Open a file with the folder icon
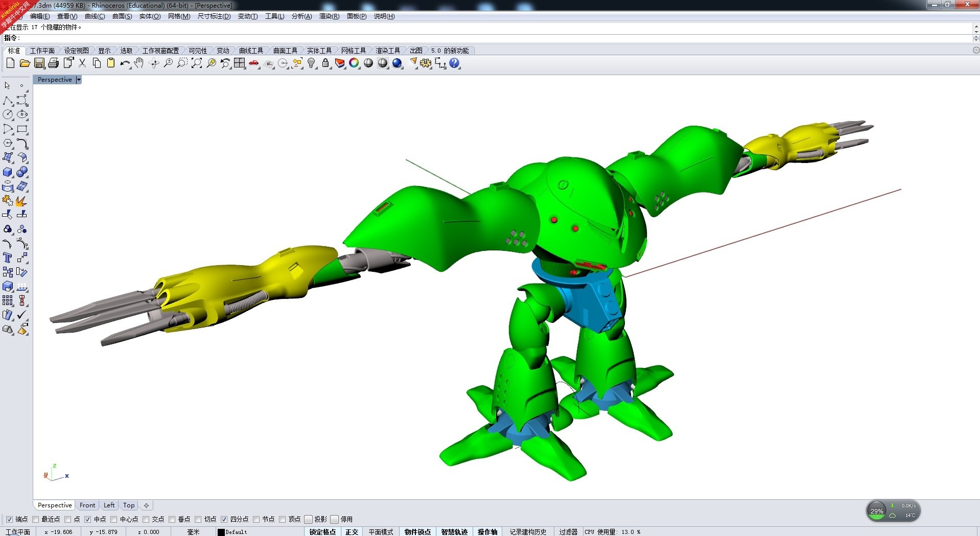980x536 pixels. point(25,63)
